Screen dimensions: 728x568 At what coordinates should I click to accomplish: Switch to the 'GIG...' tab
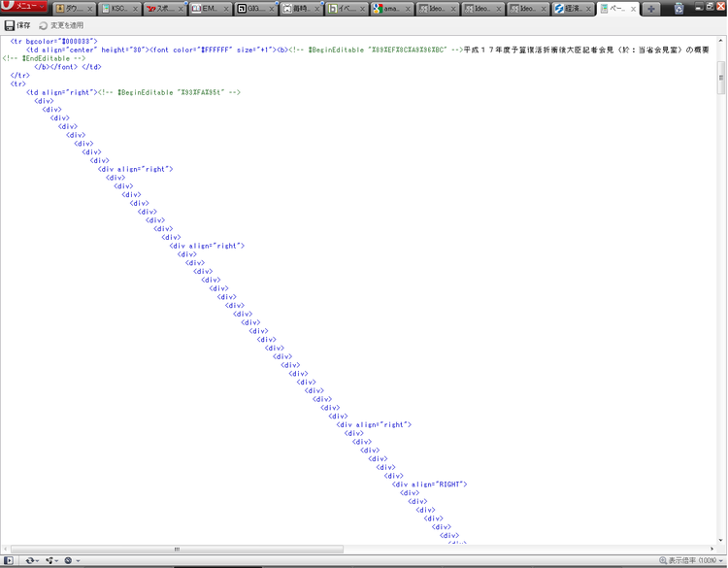[256, 9]
